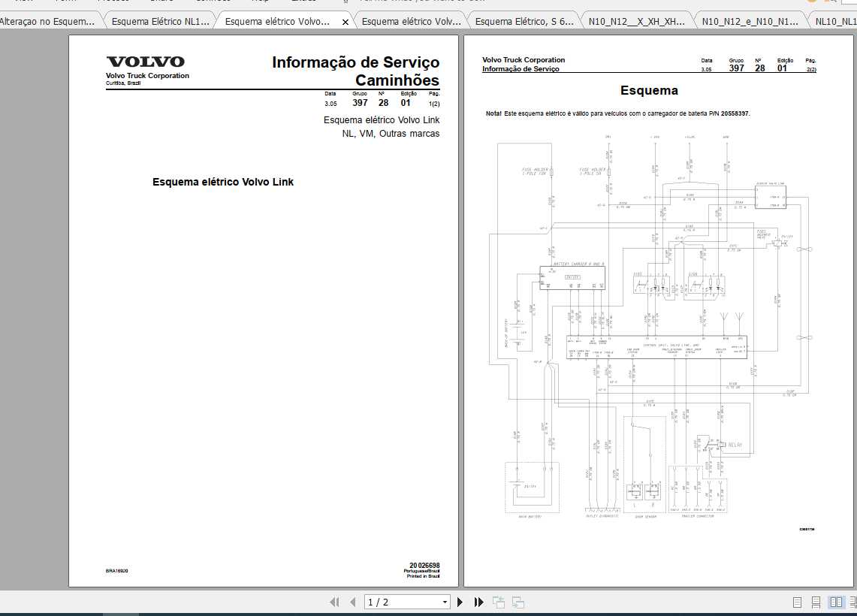Open the Esquema Elétrico, S 6 tab
Viewport: 857px width, 616px height.
pos(526,21)
